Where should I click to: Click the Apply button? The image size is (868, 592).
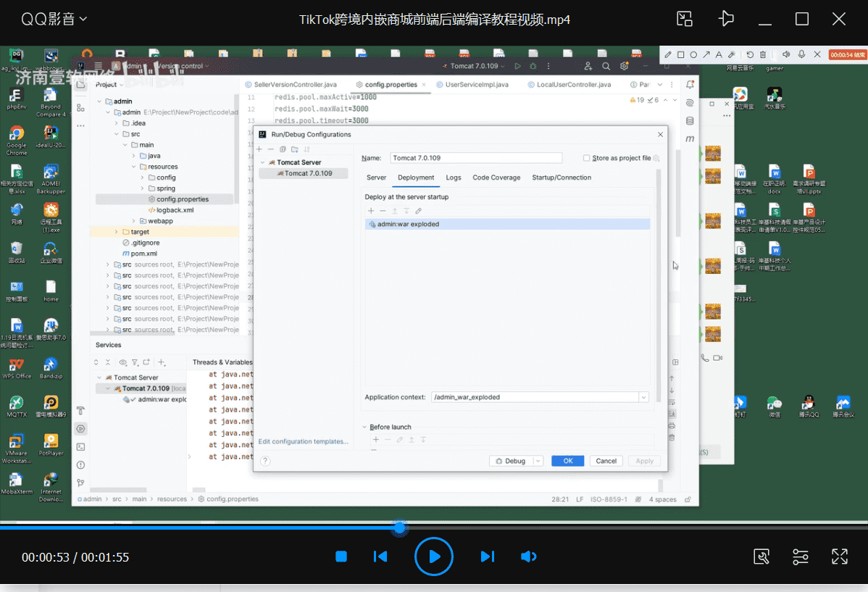[644, 461]
